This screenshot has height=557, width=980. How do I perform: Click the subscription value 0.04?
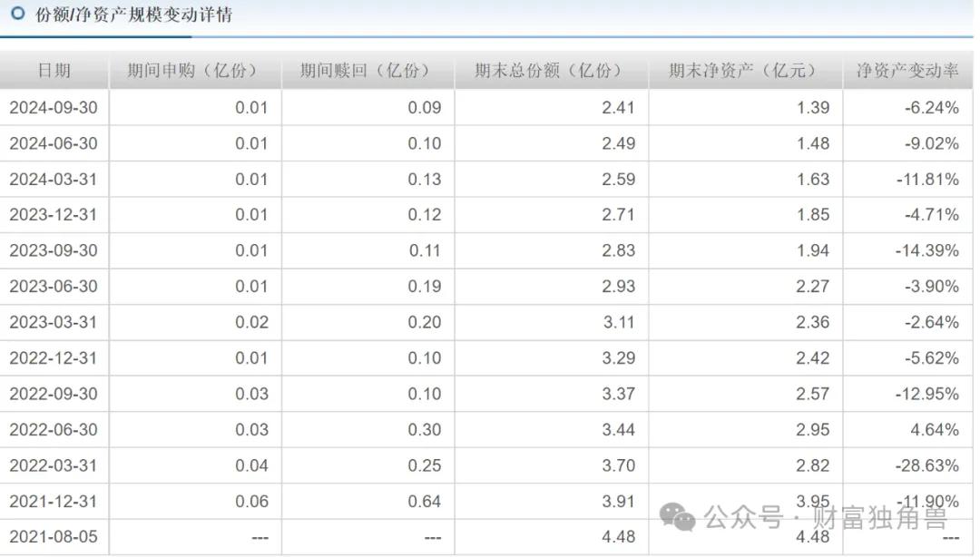pyautogui.click(x=252, y=465)
